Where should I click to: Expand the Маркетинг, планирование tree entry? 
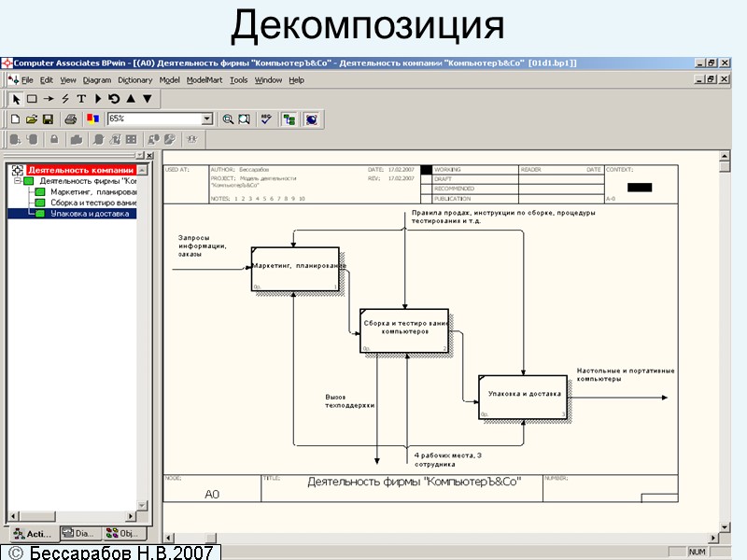(79, 192)
